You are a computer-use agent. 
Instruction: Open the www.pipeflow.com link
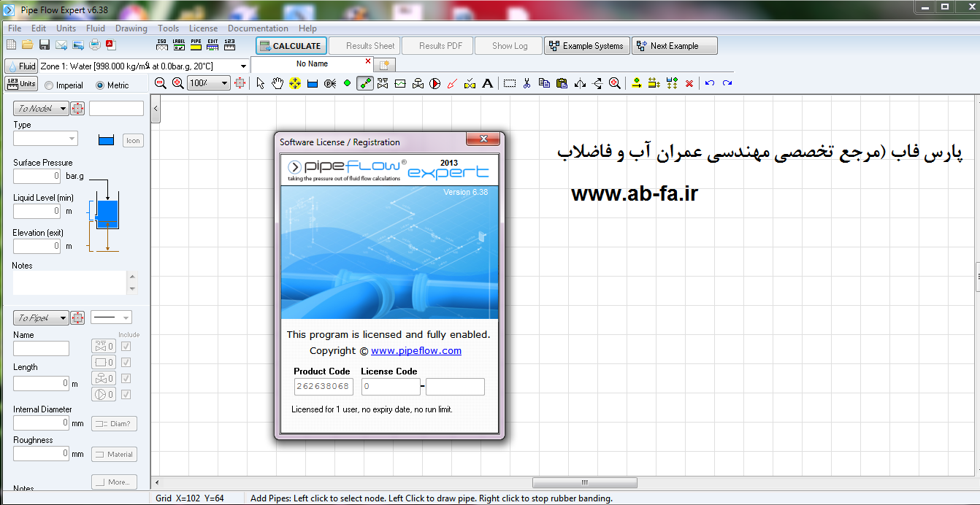pyautogui.click(x=416, y=350)
